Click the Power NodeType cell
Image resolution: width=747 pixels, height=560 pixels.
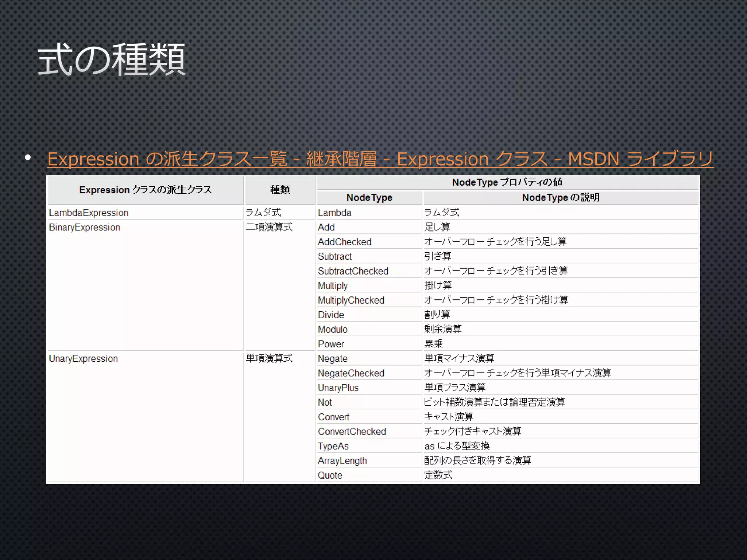coord(369,344)
